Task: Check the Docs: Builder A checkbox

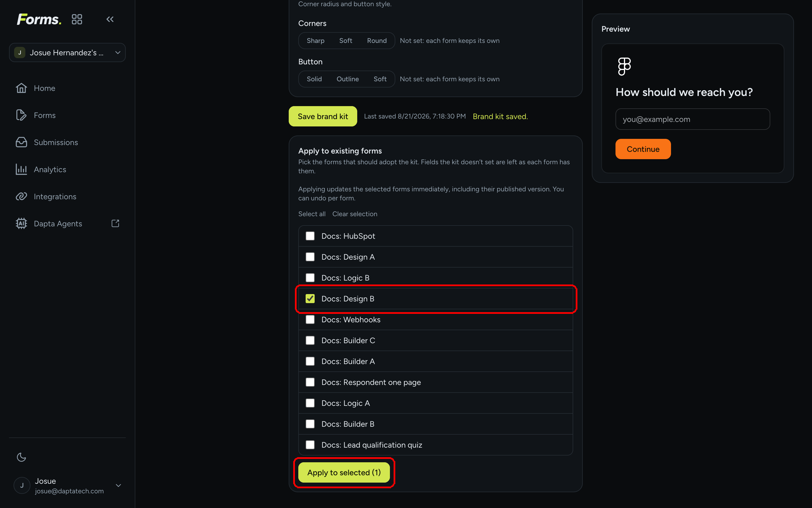Action: 310,361
